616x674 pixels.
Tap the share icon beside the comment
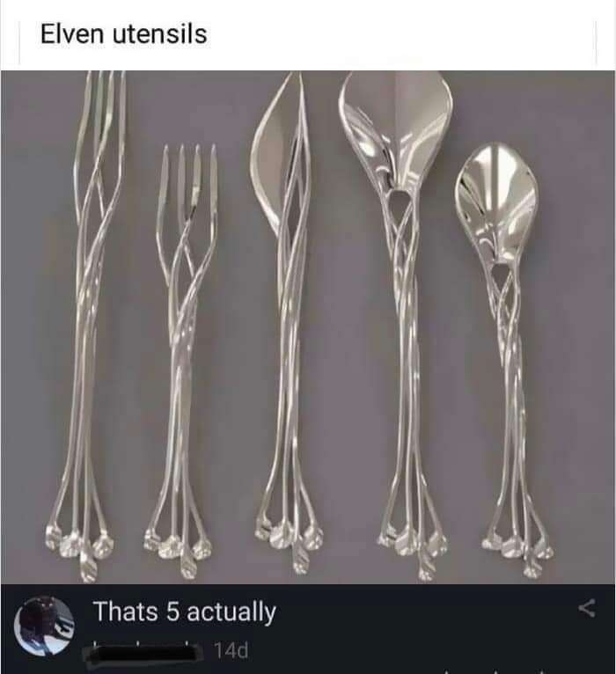(587, 608)
